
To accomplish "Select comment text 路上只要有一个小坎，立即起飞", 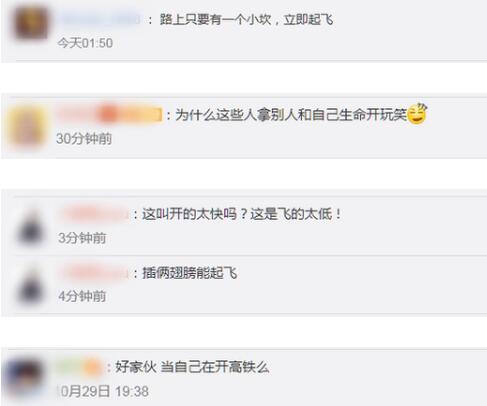I will pos(246,20).
